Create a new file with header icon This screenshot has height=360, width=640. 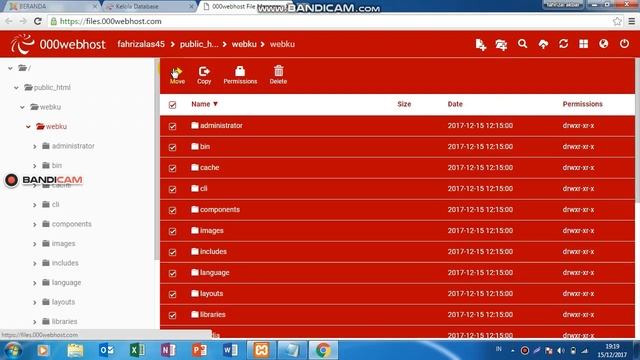click(480, 44)
